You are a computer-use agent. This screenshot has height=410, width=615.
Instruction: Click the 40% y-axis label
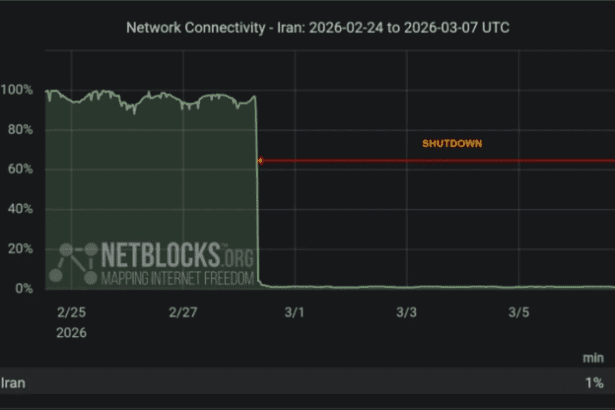20,209
